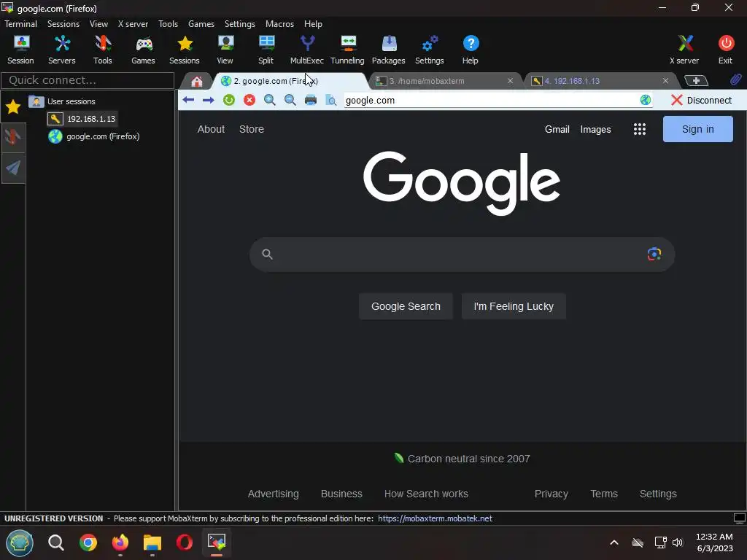Open File Explorer from the taskbar
This screenshot has width=747, height=560.
point(152,542)
